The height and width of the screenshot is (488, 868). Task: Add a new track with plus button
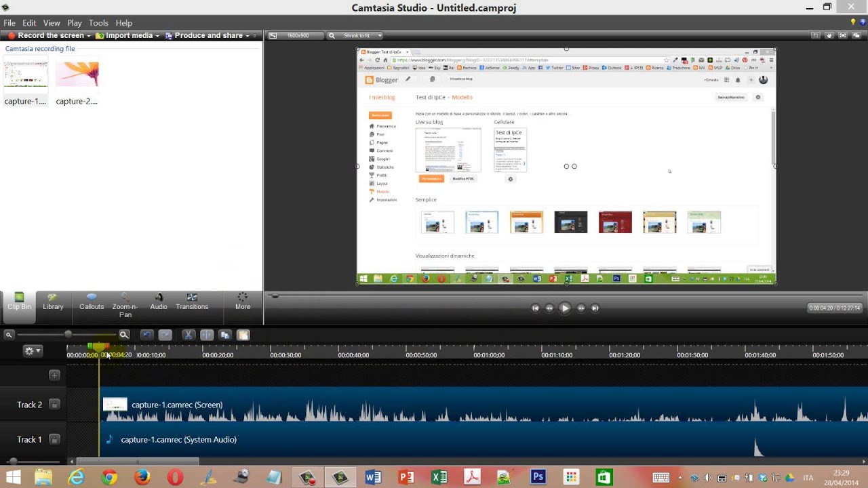[x=54, y=375]
